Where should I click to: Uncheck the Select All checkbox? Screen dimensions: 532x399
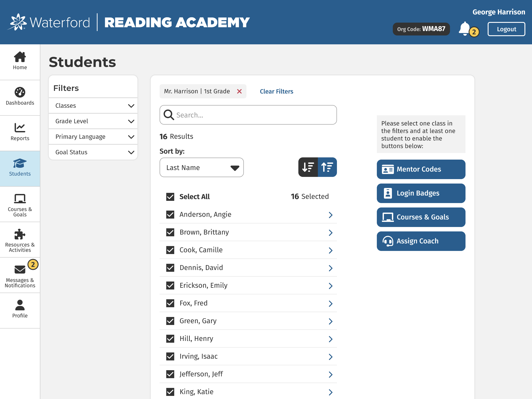tap(170, 197)
